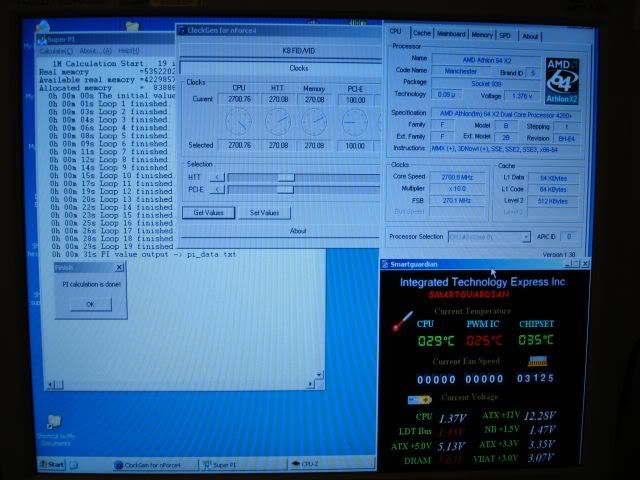This screenshot has height=480, width=640.
Task: Click the CPU temperature reading 029°C
Action: pyautogui.click(x=436, y=341)
